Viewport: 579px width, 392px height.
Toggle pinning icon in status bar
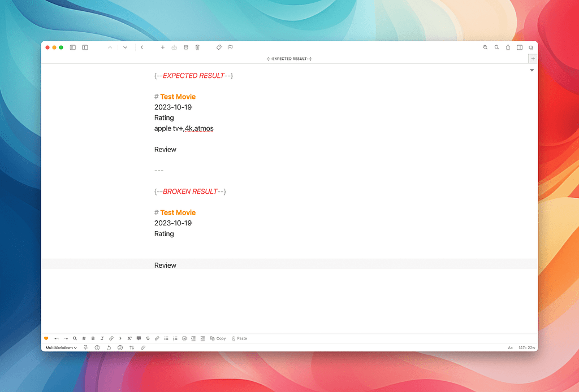pos(86,347)
